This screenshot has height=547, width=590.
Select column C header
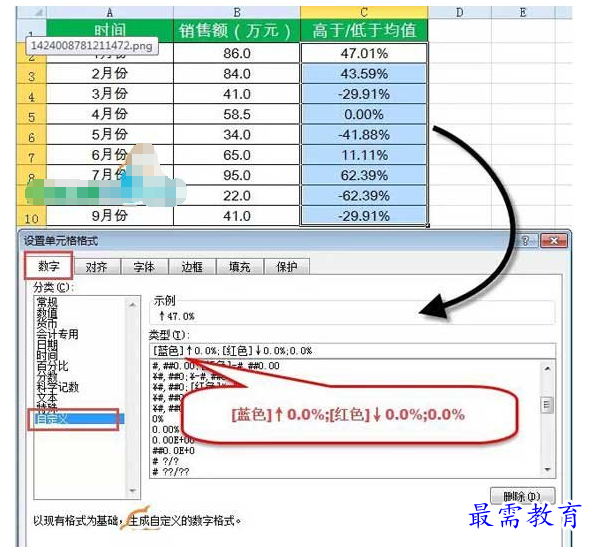pyautogui.click(x=364, y=12)
